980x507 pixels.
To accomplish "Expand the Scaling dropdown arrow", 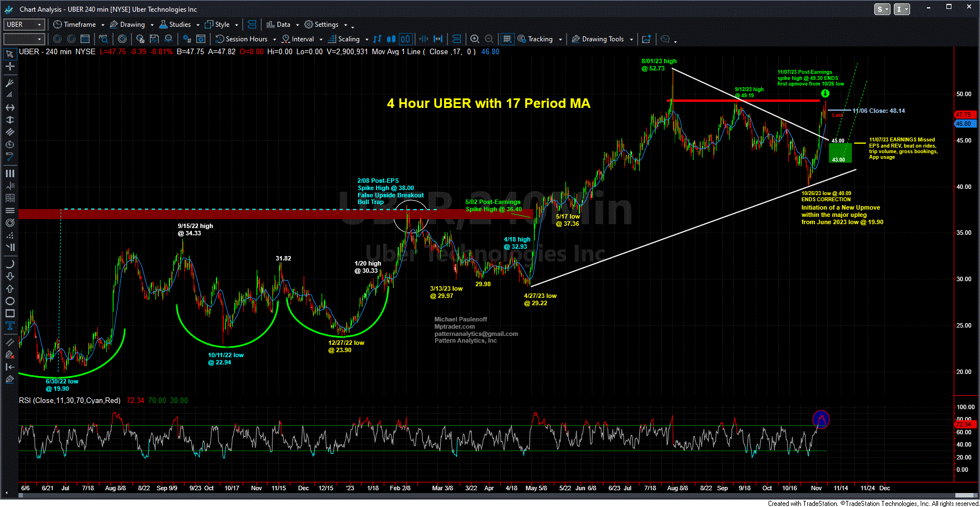I will (366, 40).
